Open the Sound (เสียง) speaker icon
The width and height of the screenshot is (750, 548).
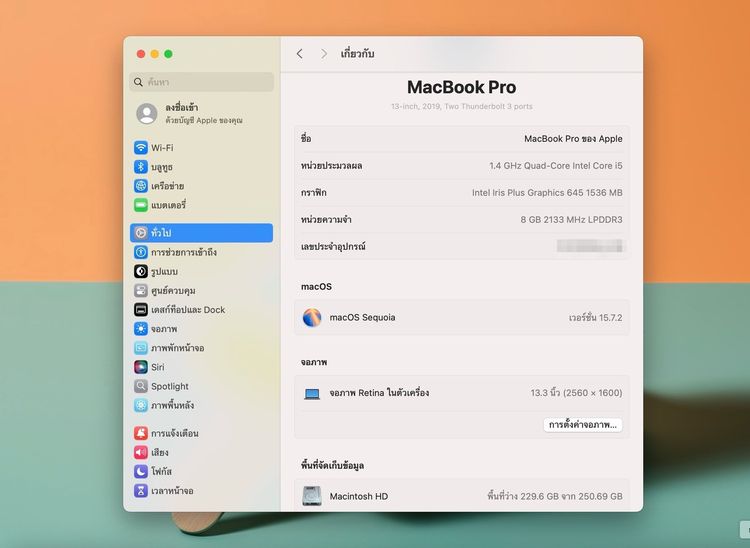click(141, 452)
